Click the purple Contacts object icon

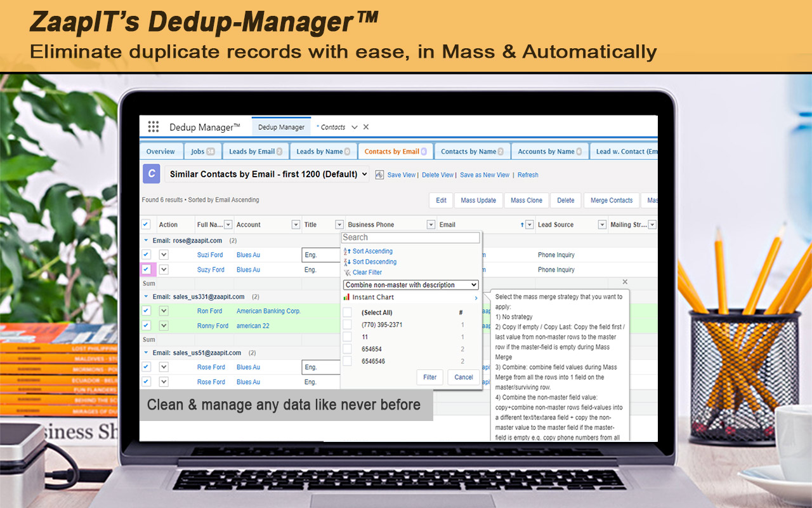click(151, 174)
